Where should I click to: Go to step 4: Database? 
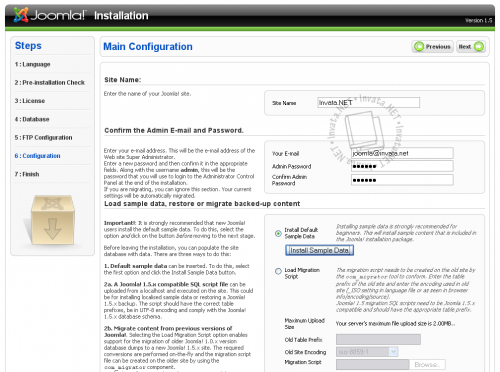point(32,119)
